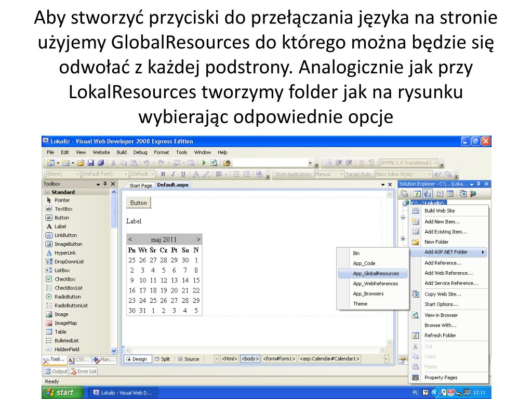The height and width of the screenshot is (399, 532).
Task: Go to next month in calendar
Action: 198,240
